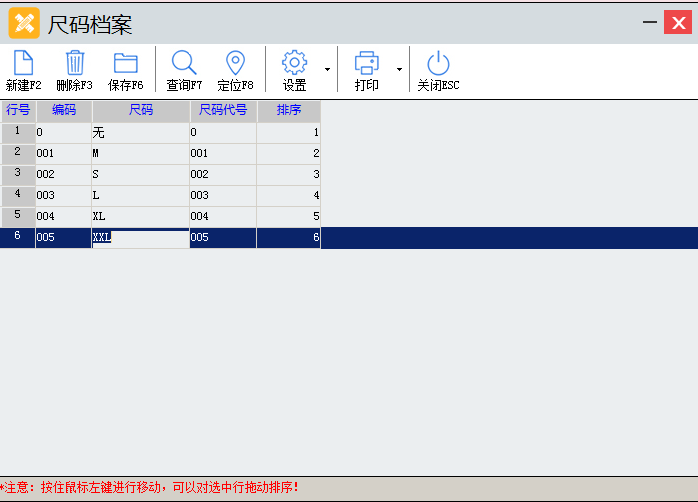
Task: Minimize the 尺码档案 window
Action: point(651,22)
